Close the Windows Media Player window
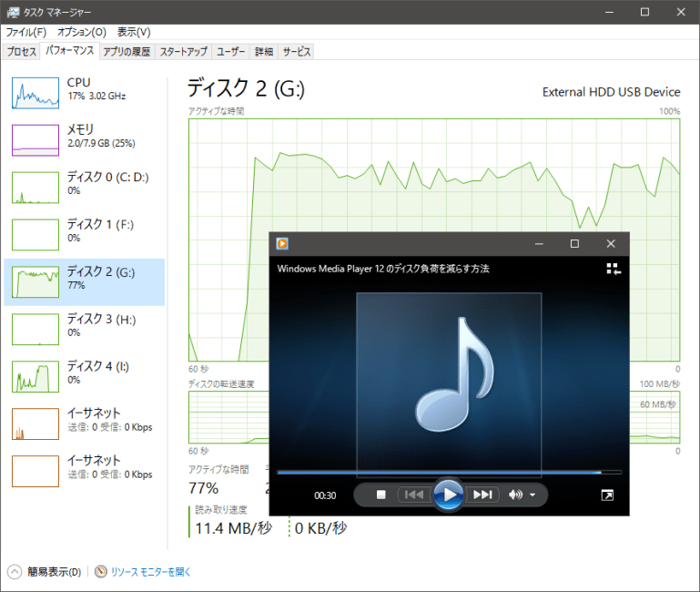The image size is (700, 592). click(611, 243)
